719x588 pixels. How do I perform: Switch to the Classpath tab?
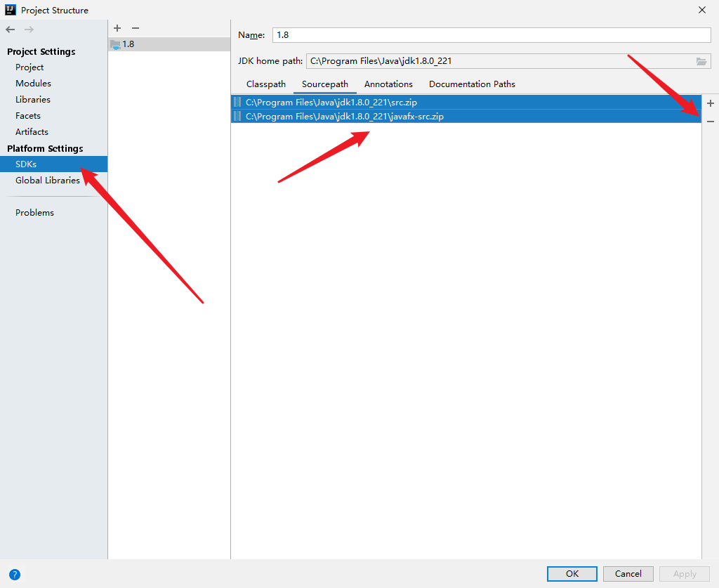266,84
